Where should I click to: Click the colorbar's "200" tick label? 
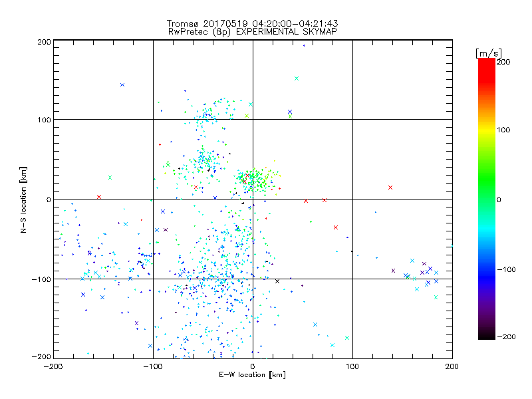pos(503,62)
